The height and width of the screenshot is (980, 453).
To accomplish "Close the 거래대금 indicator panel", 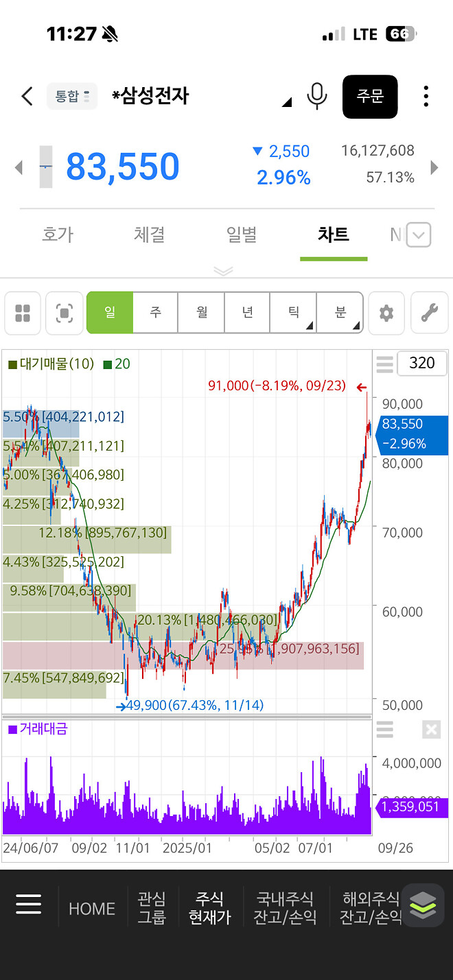I will [431, 730].
